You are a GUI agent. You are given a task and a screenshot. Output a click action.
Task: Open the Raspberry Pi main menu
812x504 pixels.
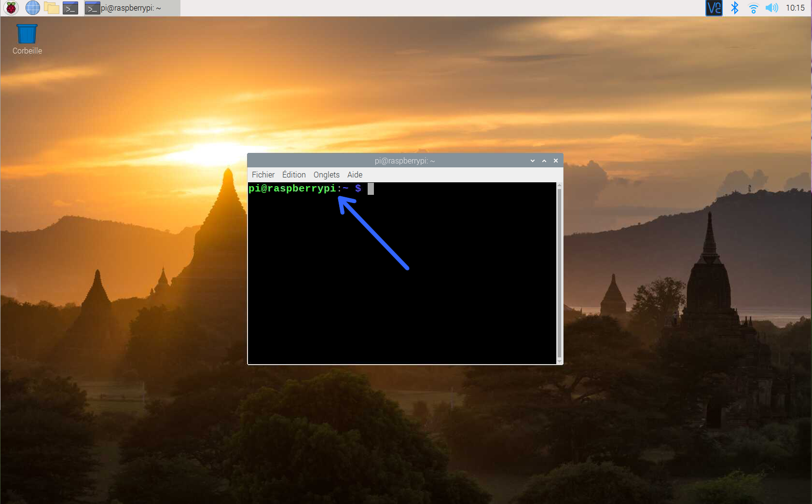tap(11, 8)
